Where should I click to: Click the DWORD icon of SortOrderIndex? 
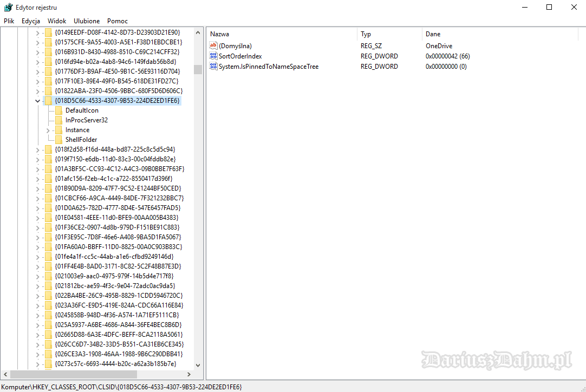tap(213, 56)
